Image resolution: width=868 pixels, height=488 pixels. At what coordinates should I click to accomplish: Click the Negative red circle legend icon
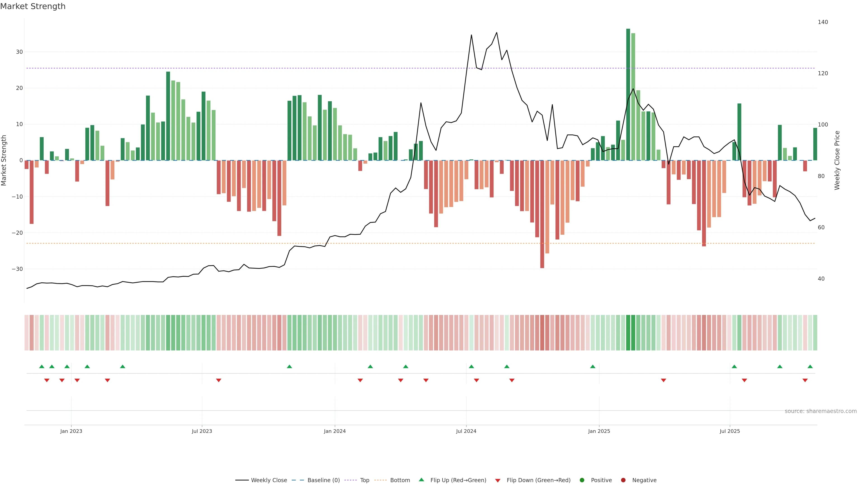[x=623, y=480]
